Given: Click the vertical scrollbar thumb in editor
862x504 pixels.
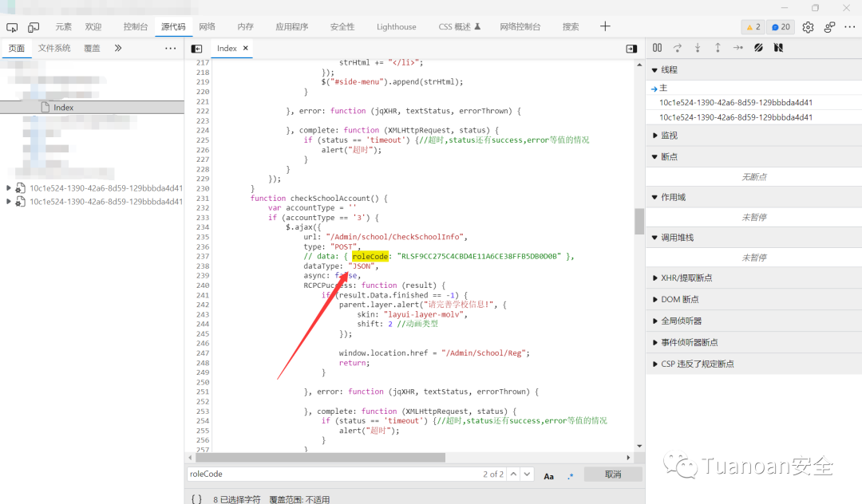Looking at the screenshot, I should click(639, 221).
